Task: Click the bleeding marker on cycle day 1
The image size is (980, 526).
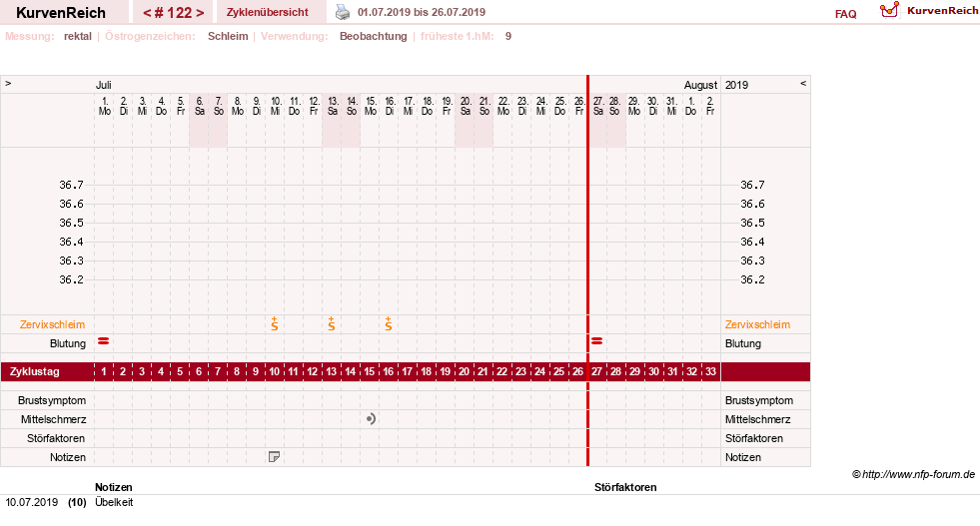Action: pyautogui.click(x=104, y=341)
